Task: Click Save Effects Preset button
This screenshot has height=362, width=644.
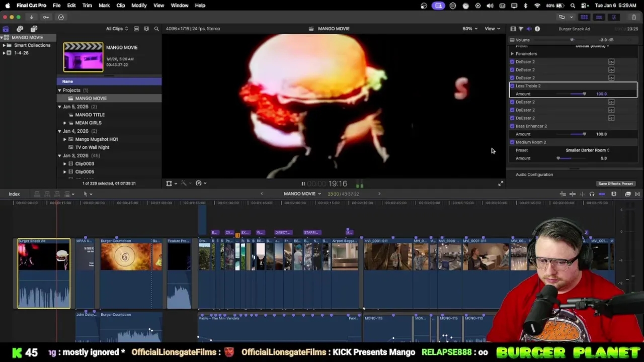Action: (x=615, y=184)
